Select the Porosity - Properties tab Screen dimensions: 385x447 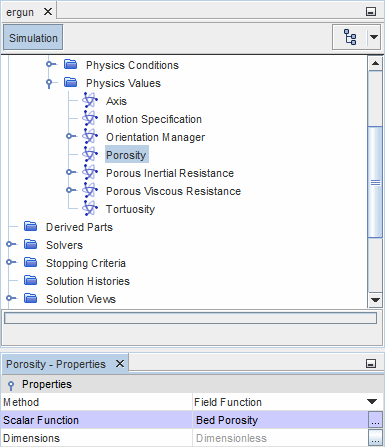[56, 364]
